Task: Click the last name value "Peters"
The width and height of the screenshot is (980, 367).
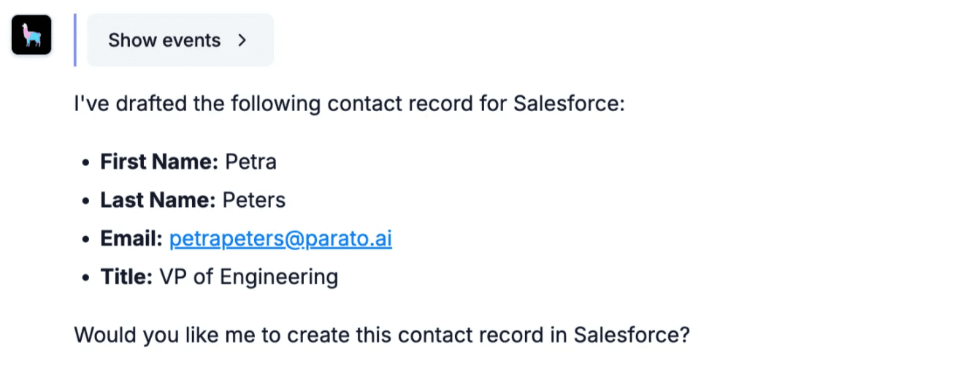Action: pyautogui.click(x=254, y=200)
